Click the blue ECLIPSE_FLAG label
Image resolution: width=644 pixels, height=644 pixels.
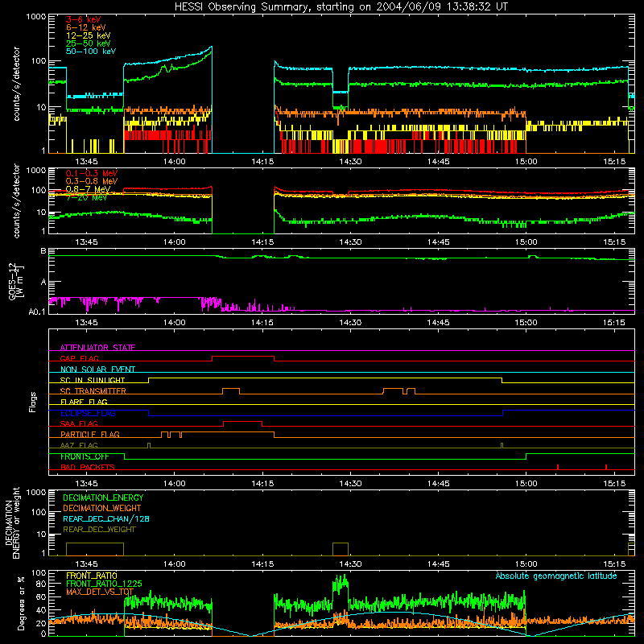click(x=88, y=413)
